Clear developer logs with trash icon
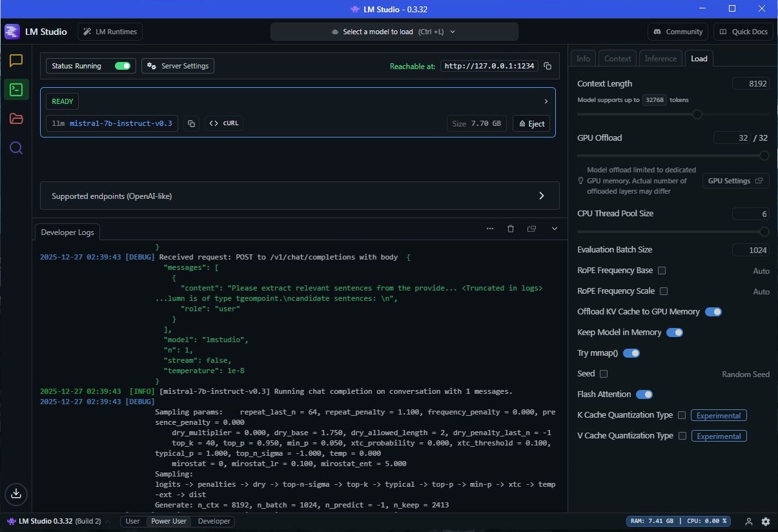Screen dimensions: 778x532 click(511, 229)
